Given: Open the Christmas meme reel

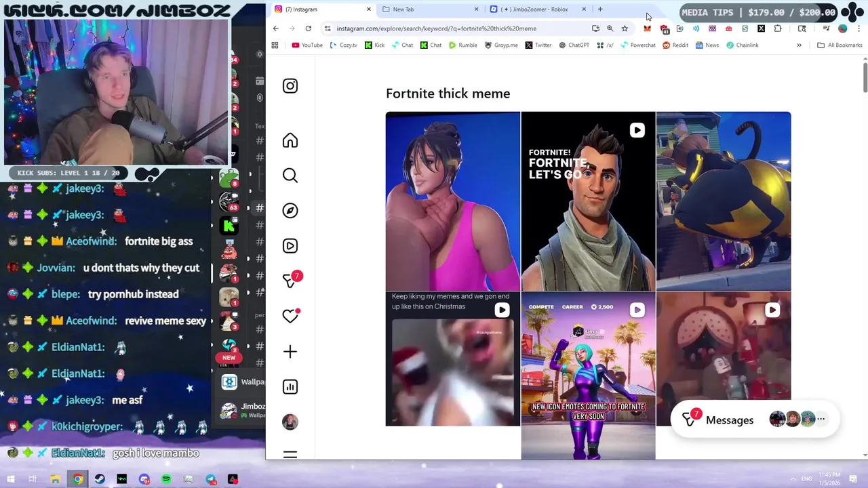Looking at the screenshot, I should point(453,359).
